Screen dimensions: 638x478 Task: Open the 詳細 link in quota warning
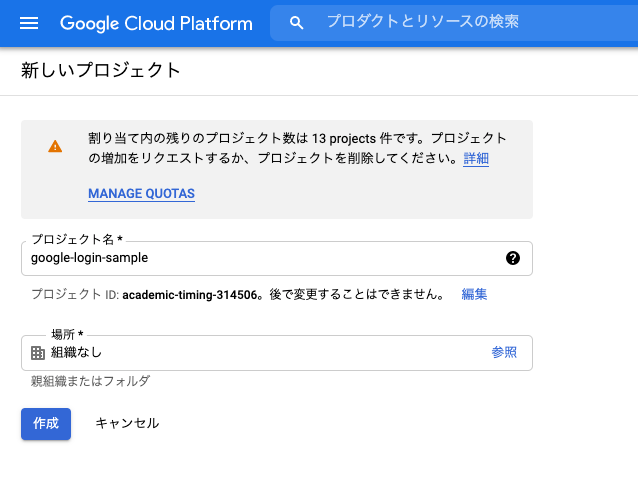click(x=476, y=158)
